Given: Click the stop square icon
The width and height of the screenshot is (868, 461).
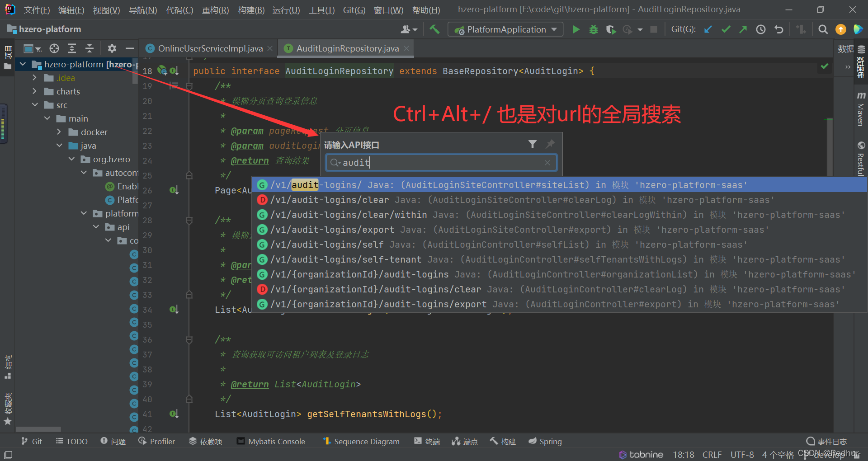Looking at the screenshot, I should point(654,29).
